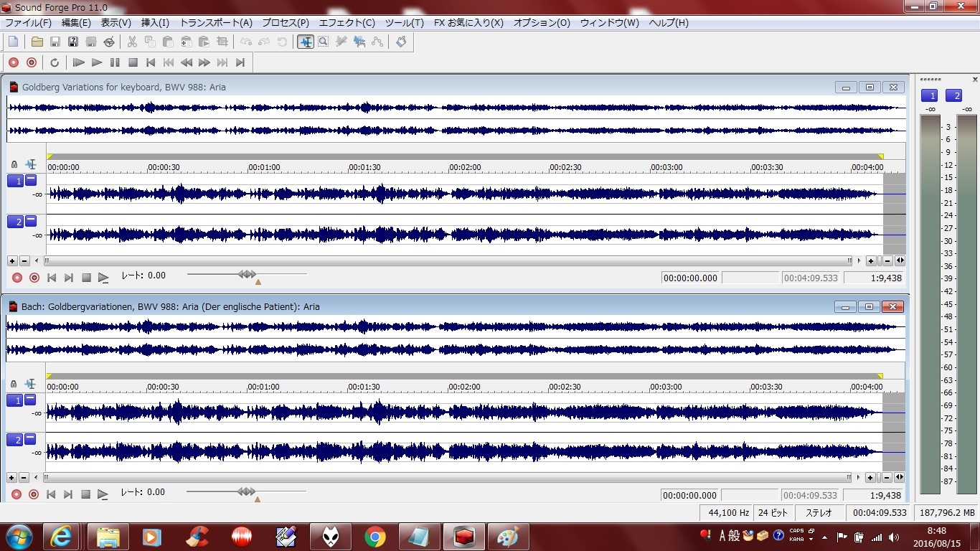
Task: Collapse channel 1 in keyboard Aria window
Action: click(31, 180)
